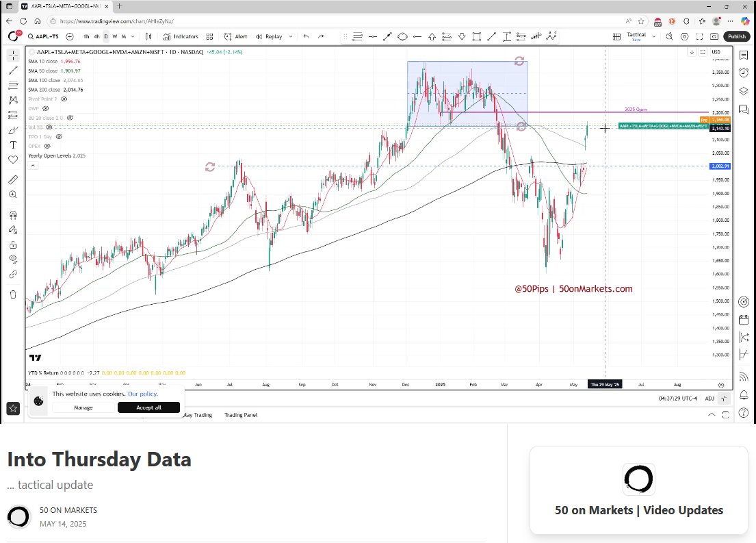Enter fullscreen mode

point(700,37)
